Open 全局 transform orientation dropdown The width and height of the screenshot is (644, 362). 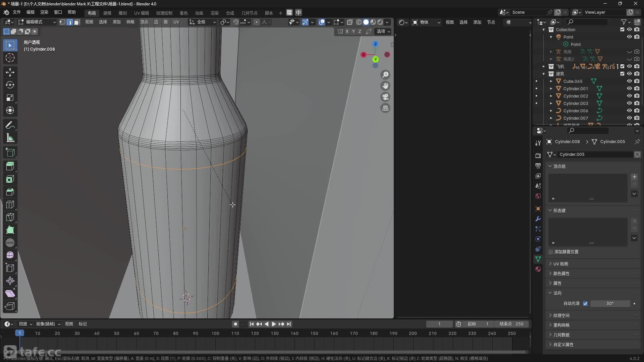202,22
